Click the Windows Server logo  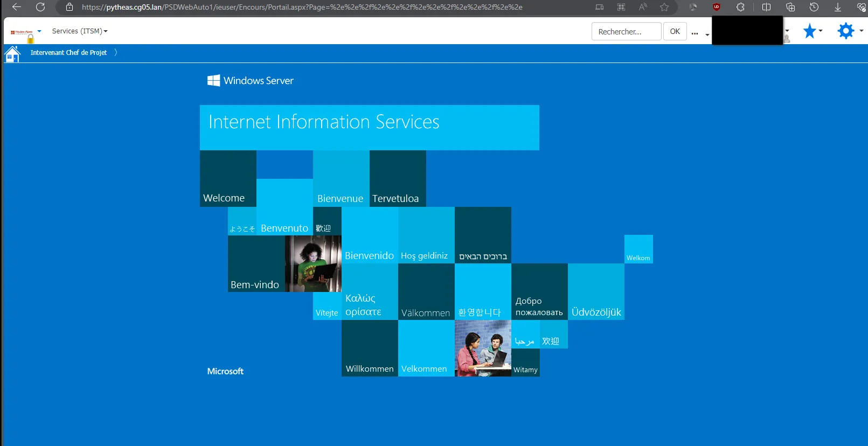coord(251,80)
